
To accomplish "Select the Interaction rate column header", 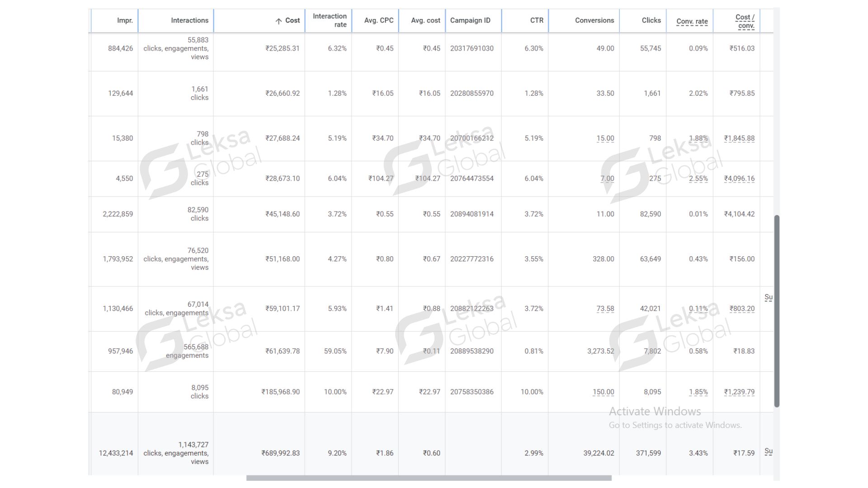I will click(330, 20).
